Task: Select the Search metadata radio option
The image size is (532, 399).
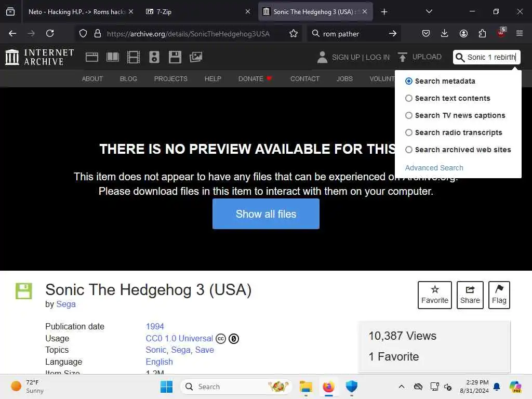Action: point(409,81)
